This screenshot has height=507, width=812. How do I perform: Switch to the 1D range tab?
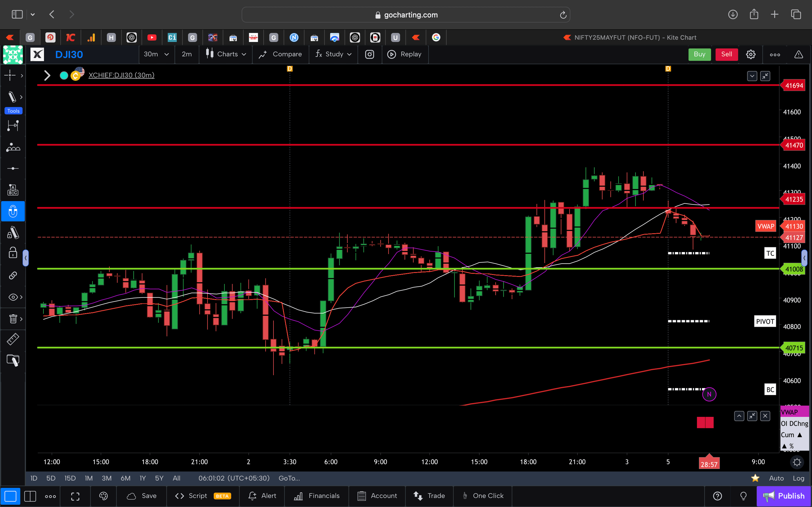tap(34, 478)
